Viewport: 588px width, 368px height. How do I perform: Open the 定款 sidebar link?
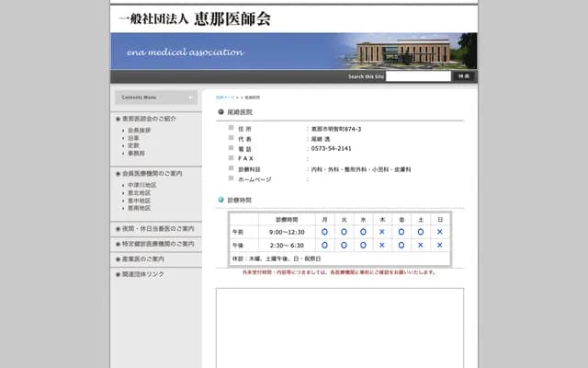tap(133, 145)
